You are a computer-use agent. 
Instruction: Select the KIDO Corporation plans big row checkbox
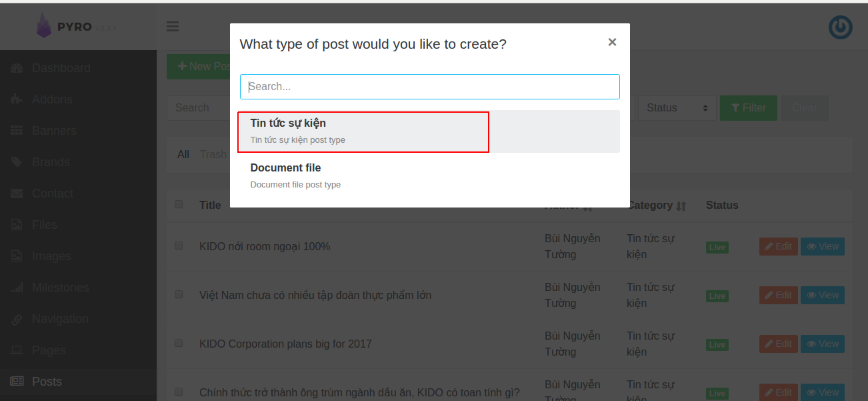click(179, 343)
